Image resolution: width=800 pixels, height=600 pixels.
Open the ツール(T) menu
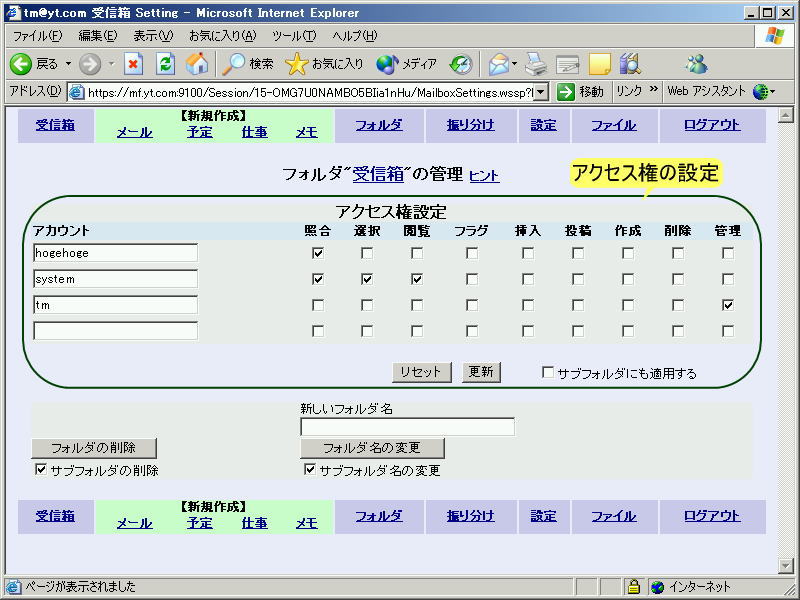click(x=294, y=36)
